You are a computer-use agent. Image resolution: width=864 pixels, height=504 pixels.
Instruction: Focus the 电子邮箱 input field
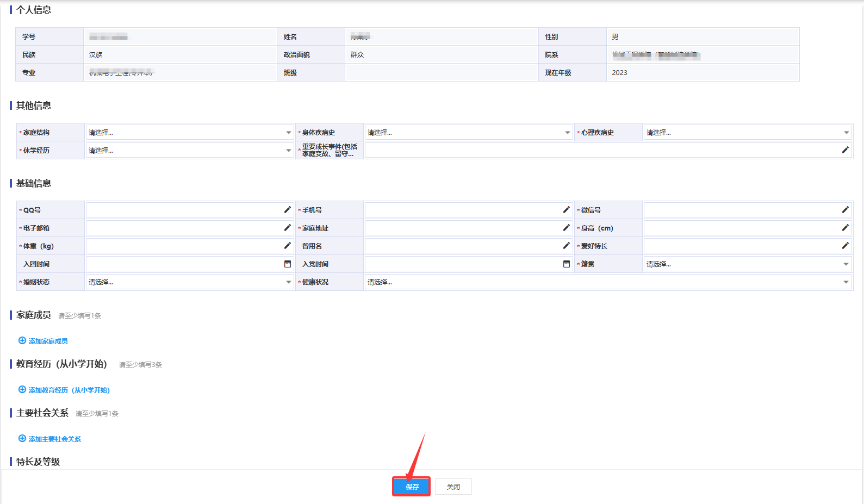(184, 228)
